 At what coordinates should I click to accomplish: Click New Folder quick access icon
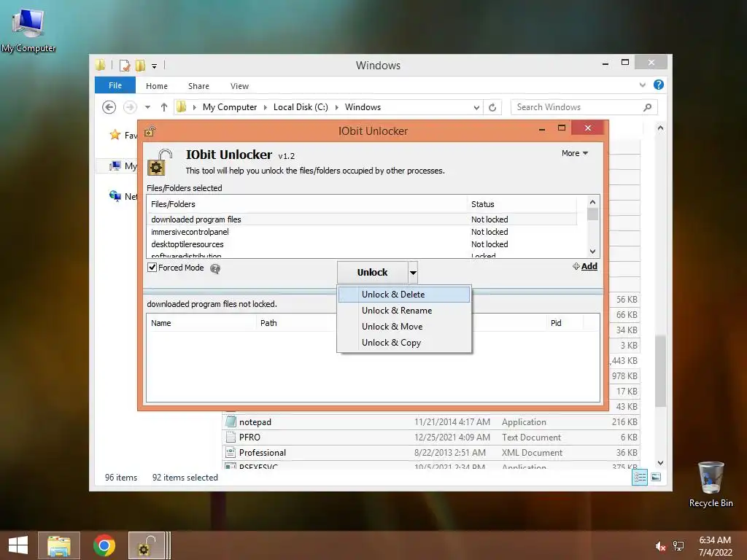click(x=141, y=65)
